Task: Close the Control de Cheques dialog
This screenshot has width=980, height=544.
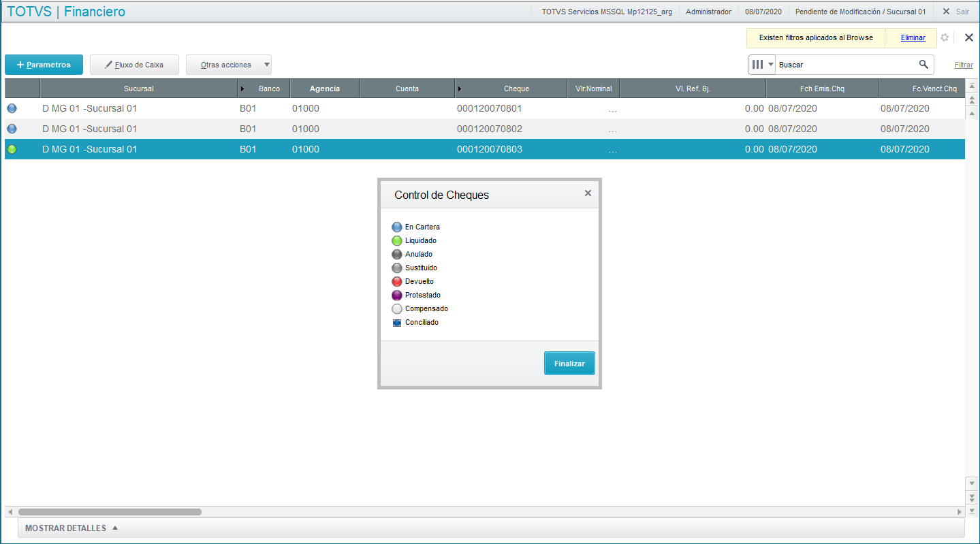Action: point(588,193)
